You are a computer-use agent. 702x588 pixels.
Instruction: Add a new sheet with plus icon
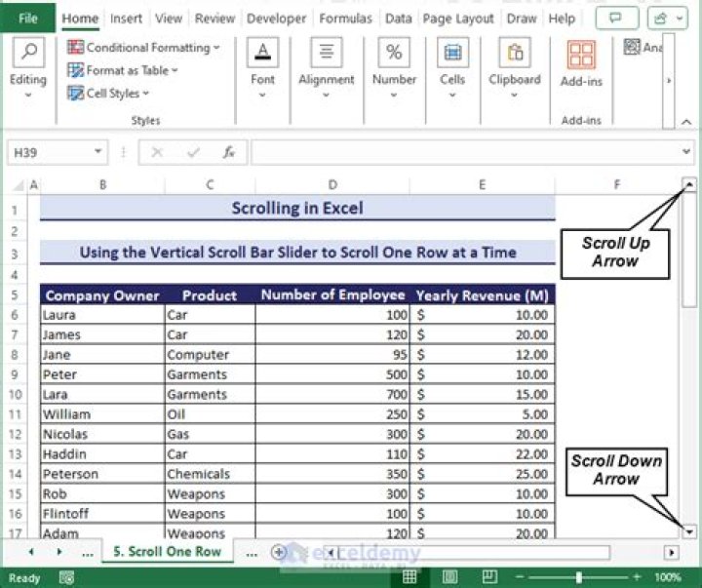click(x=279, y=552)
